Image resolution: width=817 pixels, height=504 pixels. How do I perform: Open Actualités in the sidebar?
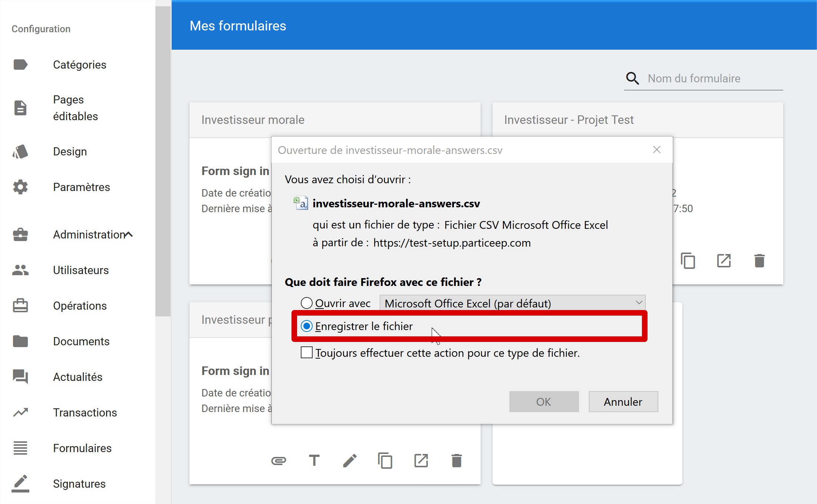[78, 377]
